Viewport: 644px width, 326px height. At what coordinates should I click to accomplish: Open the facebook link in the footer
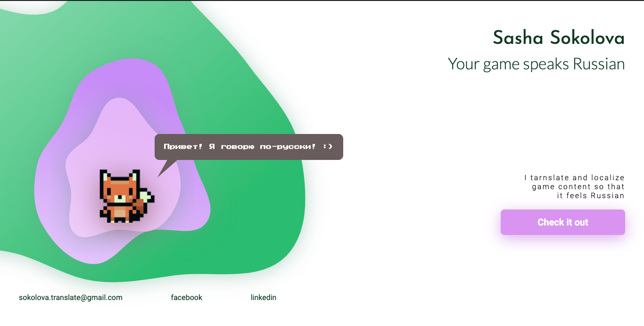[x=186, y=297]
